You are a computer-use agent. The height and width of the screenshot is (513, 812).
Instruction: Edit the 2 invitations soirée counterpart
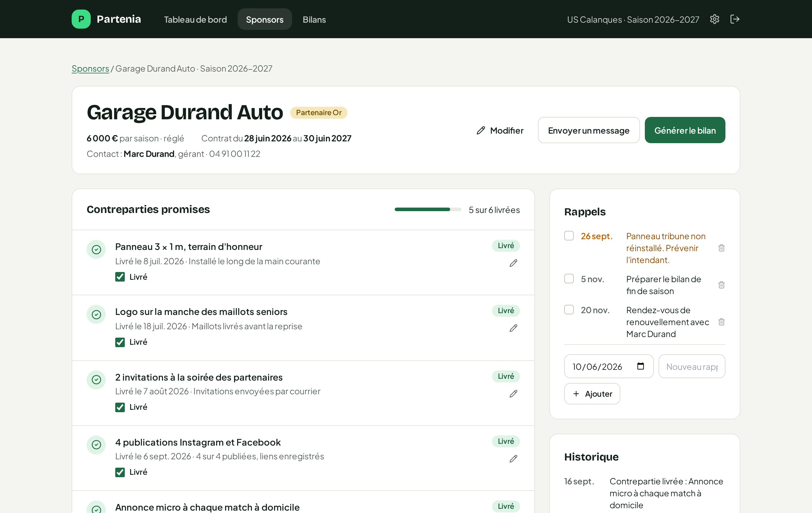pos(513,393)
